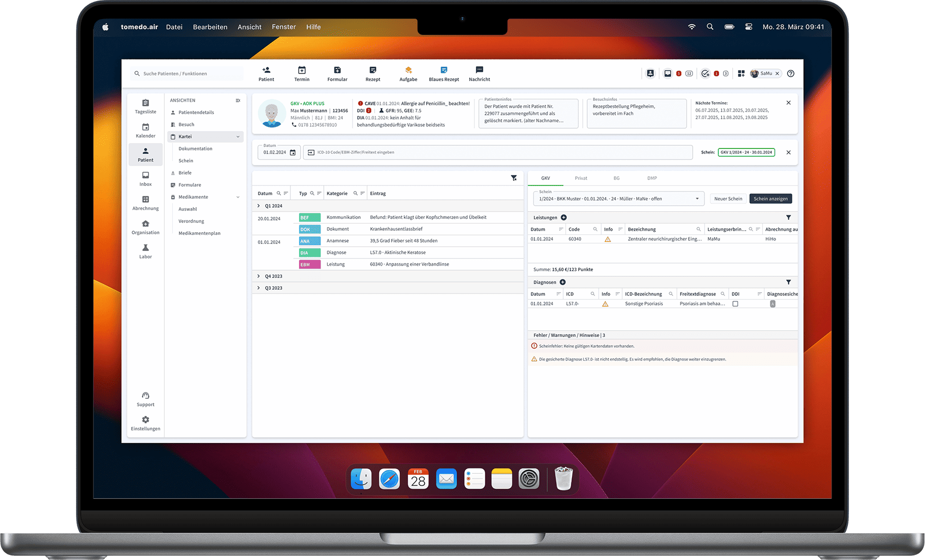Select the L57.0 Aktinische Keratose entry
This screenshot has width=925, height=560.
398,253
